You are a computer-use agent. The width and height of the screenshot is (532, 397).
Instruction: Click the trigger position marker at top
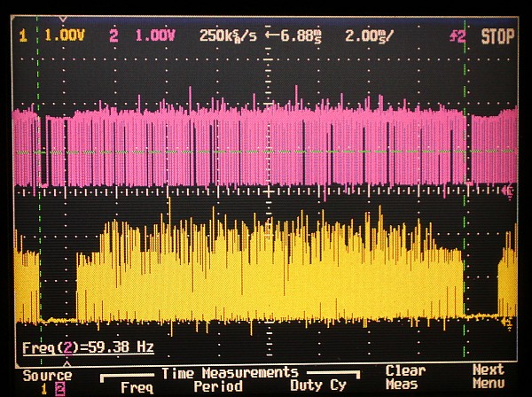(x=61, y=19)
